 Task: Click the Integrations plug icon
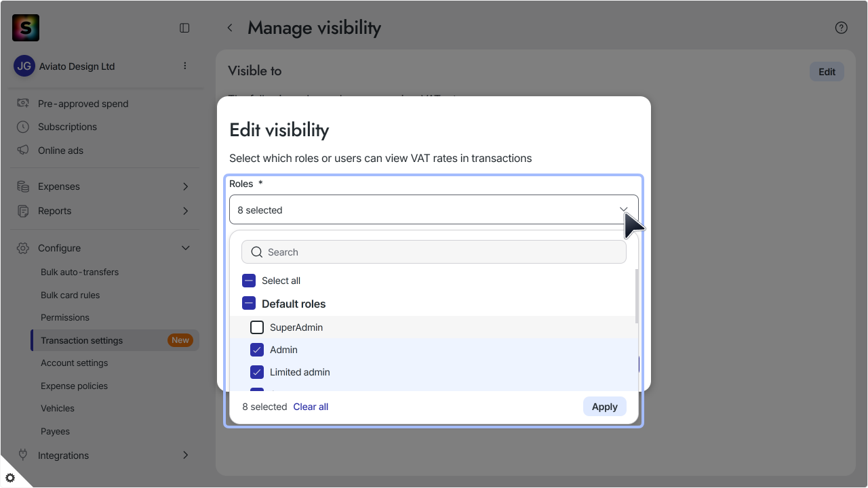(23, 455)
